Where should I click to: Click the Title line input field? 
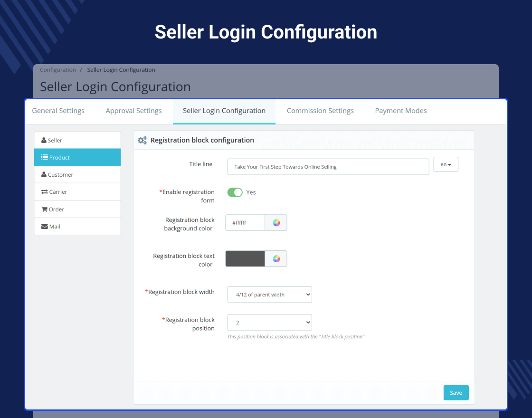(x=328, y=167)
